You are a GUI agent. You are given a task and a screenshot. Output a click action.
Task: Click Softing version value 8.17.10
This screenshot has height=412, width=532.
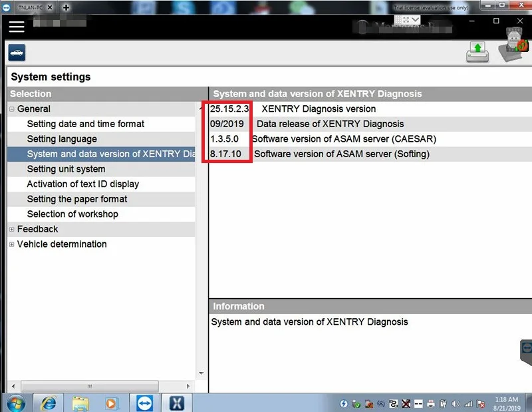tap(225, 154)
